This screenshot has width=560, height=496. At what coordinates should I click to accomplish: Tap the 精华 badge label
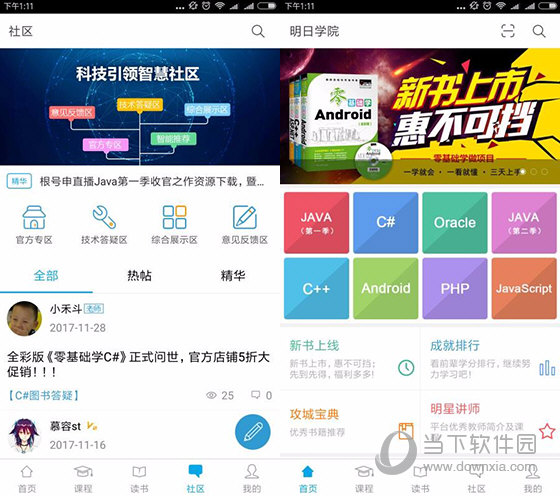coord(19,181)
